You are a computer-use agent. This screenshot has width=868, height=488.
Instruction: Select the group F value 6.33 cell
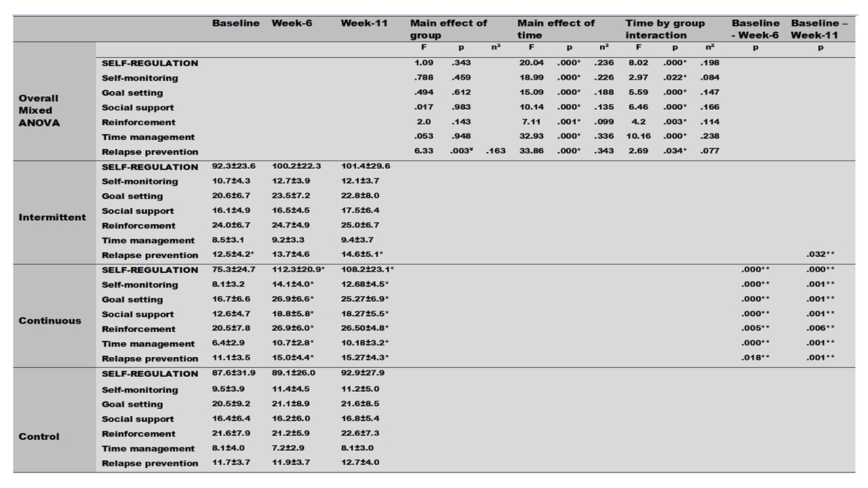[423, 151]
